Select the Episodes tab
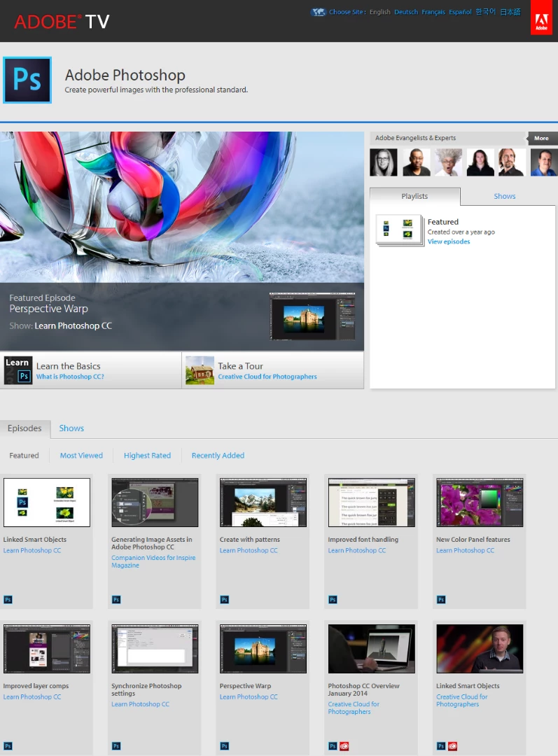This screenshot has height=756, width=558. [x=25, y=428]
